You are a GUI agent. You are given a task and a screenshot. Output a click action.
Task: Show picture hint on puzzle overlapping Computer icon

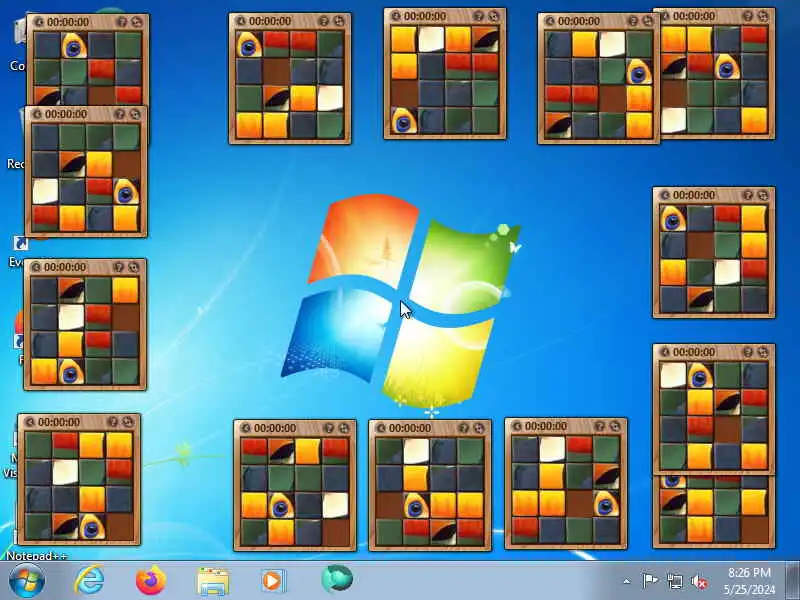pos(121,22)
